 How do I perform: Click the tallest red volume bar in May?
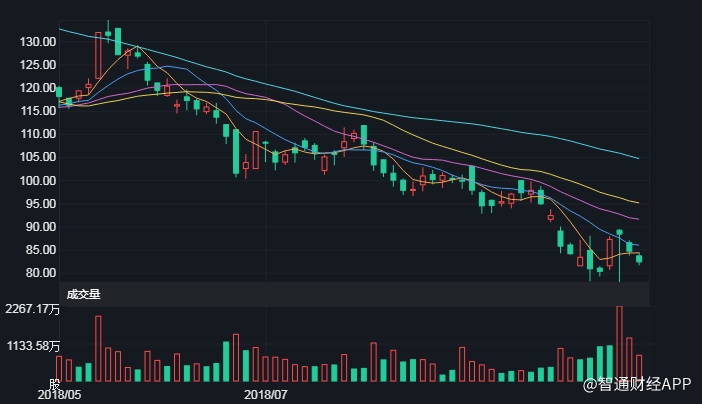tap(98, 348)
